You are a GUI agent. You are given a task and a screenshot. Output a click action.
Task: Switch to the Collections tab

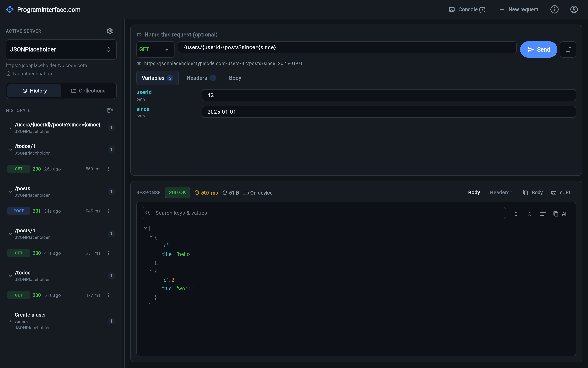(x=88, y=91)
